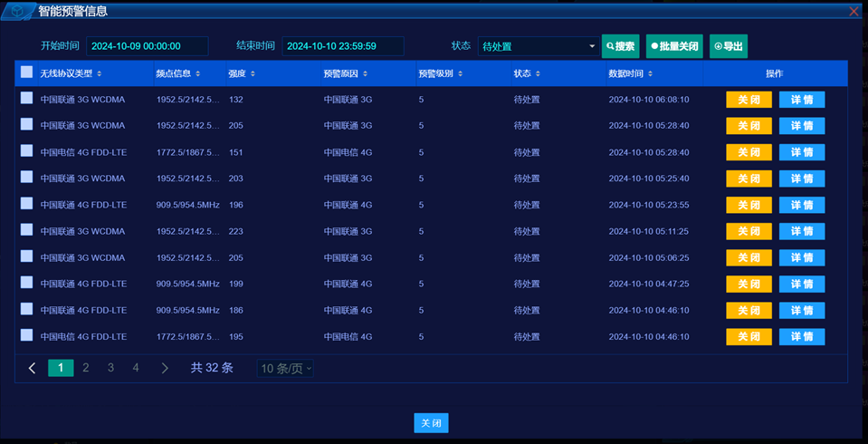Click the time cell 2024-10-10 05:11:25
This screenshot has height=444, width=868.
649,231
